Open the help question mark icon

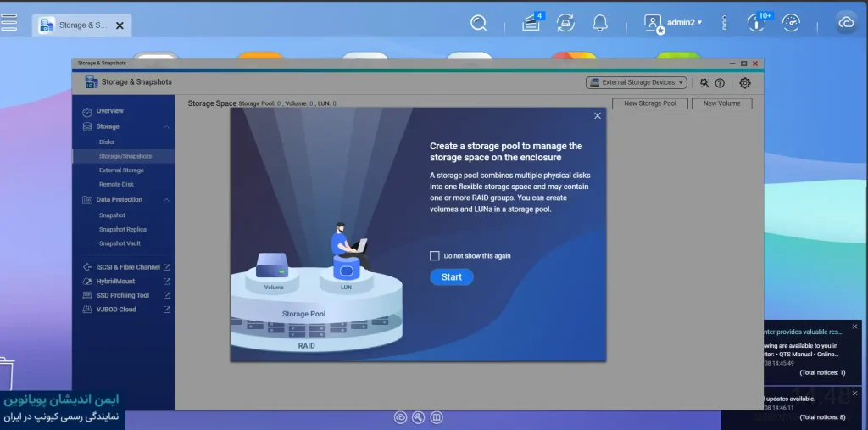720,83
